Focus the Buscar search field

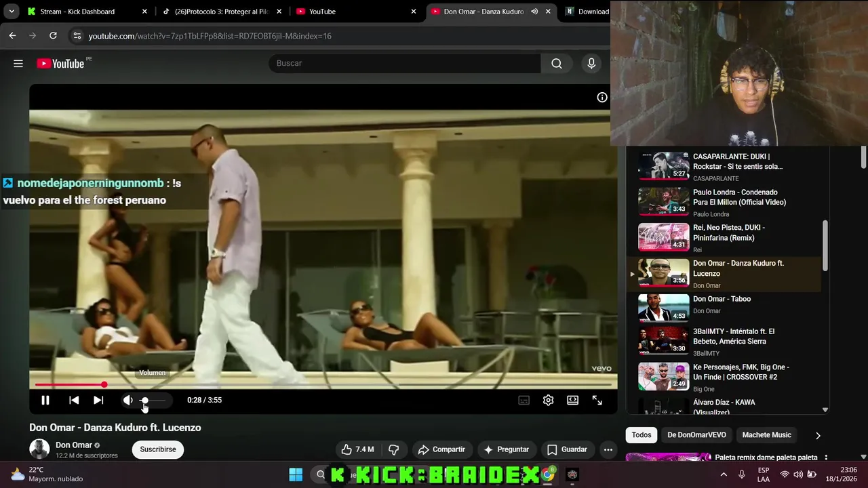[x=405, y=63]
